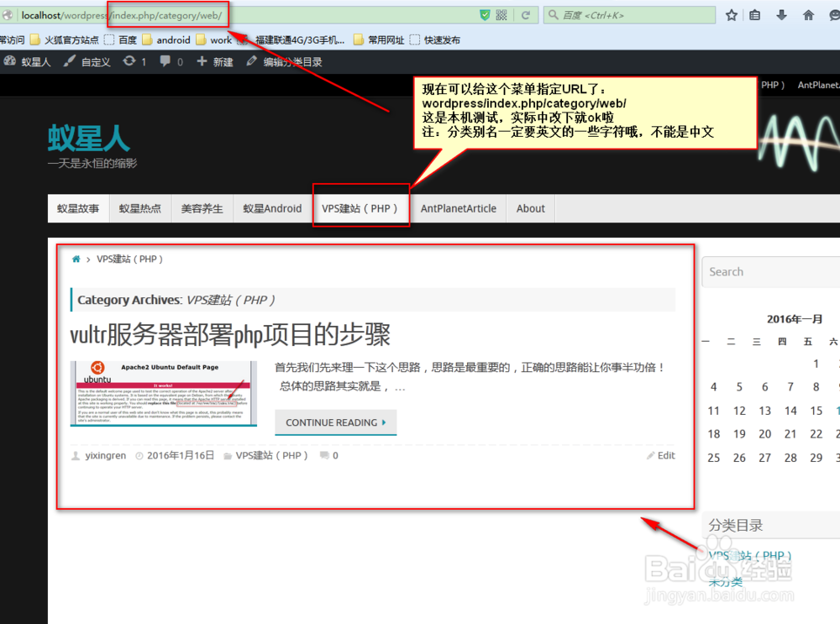Open comments via the speech bubble icon
Screen dimensions: 840x624
pyautogui.click(x=166, y=60)
